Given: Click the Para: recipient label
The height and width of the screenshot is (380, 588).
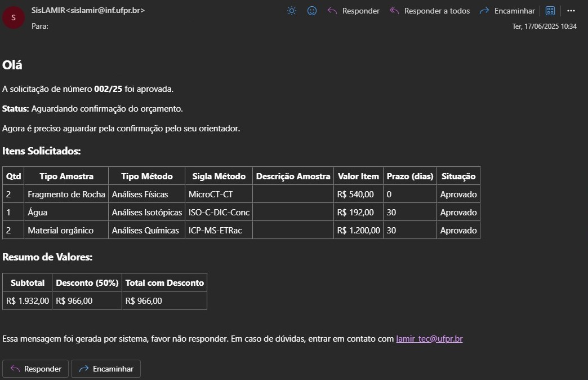Looking at the screenshot, I should coord(40,26).
